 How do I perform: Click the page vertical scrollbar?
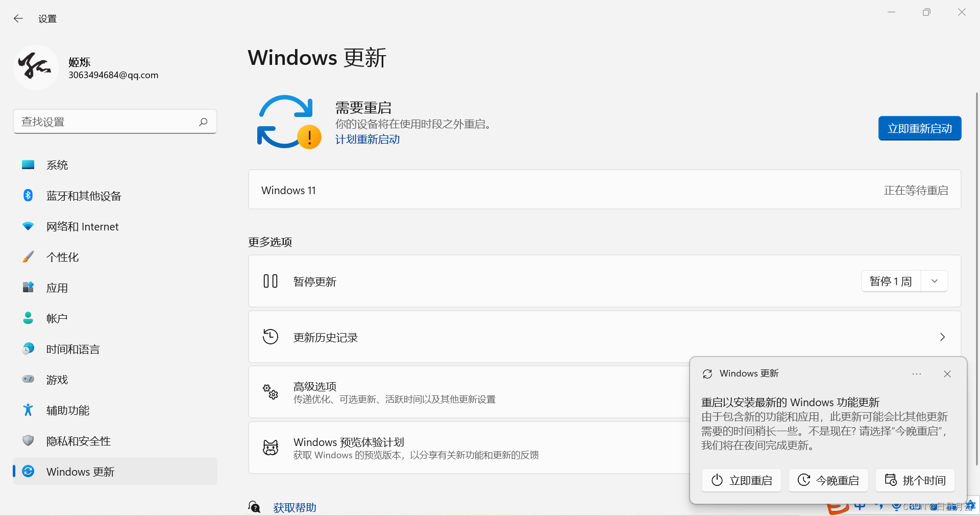(977, 278)
